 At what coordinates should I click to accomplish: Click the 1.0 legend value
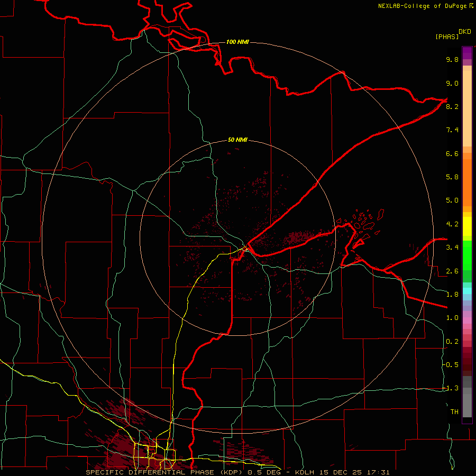tap(452, 318)
